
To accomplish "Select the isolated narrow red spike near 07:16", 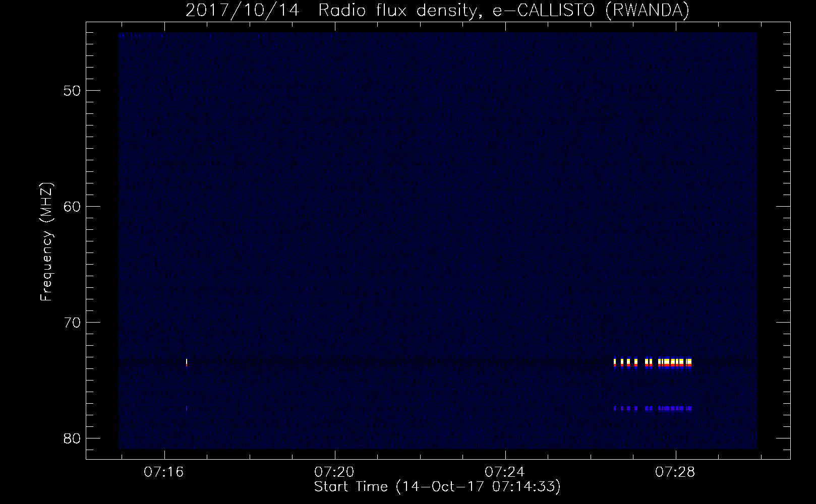I will (187, 363).
